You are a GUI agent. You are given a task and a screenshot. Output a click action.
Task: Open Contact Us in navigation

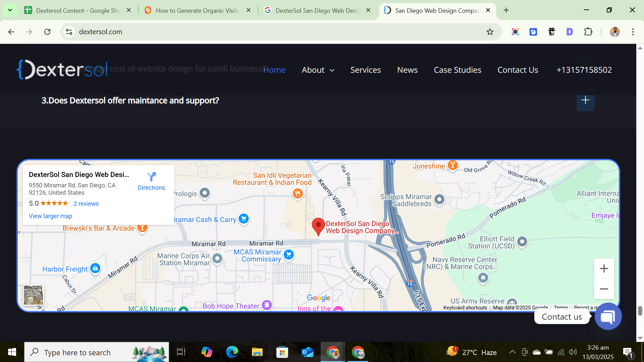click(x=518, y=70)
